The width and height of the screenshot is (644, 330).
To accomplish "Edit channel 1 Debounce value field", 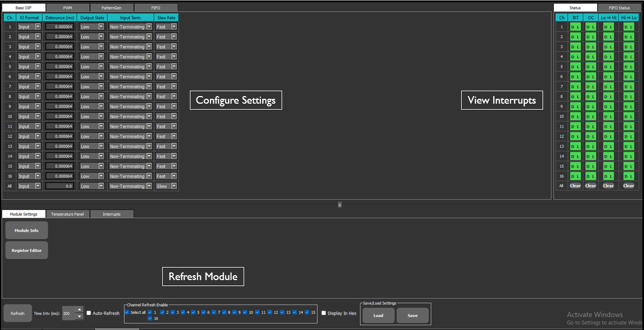I will tap(59, 26).
